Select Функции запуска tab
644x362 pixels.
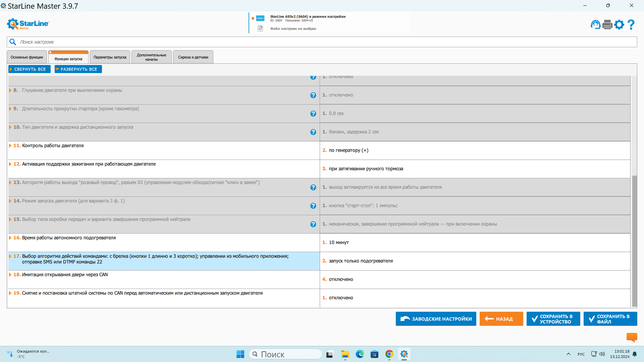pos(68,57)
